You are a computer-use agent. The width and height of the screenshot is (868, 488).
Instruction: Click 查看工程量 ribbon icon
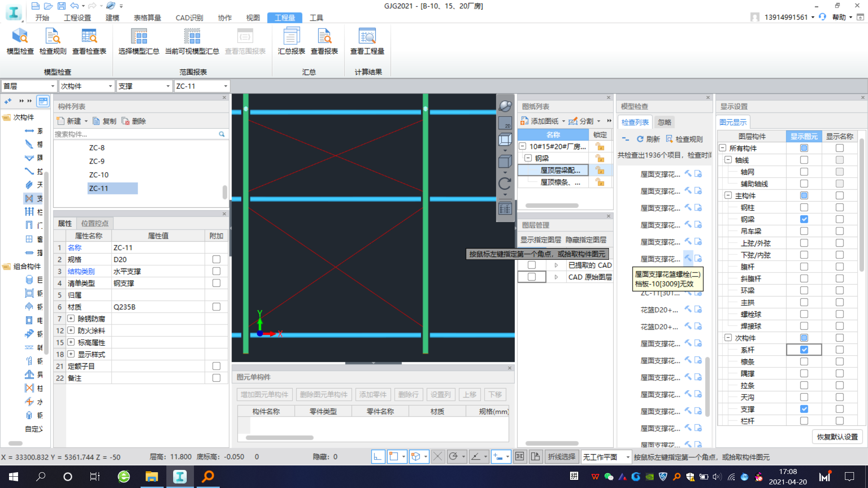coord(367,41)
